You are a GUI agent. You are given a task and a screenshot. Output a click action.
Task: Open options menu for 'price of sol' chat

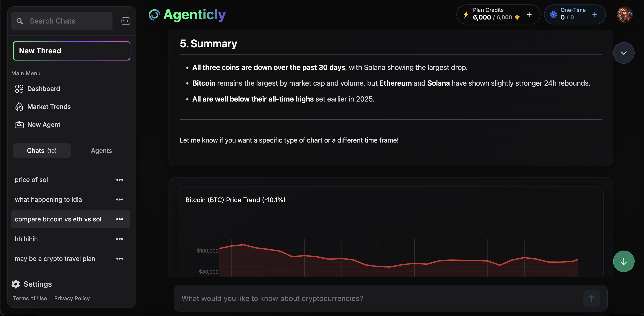(120, 180)
